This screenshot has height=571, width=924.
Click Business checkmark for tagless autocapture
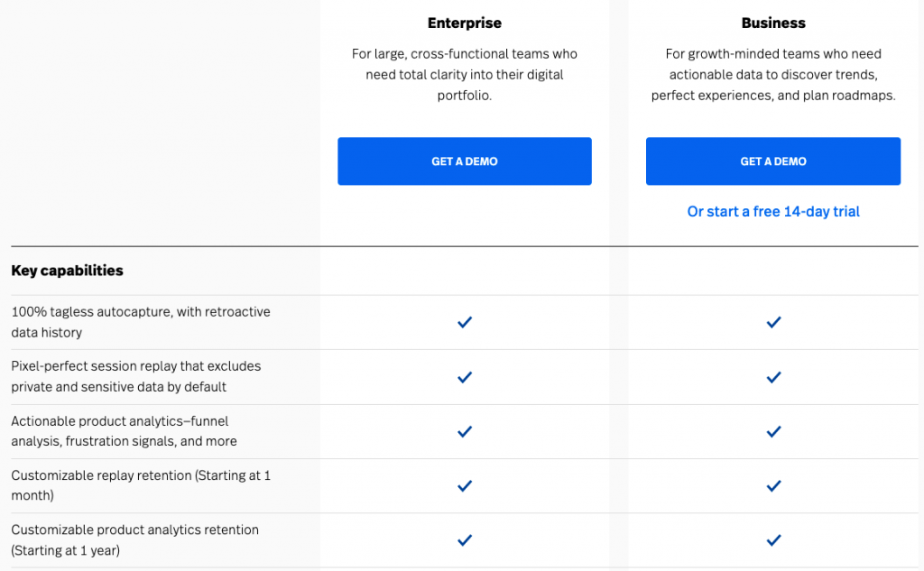[x=773, y=322]
